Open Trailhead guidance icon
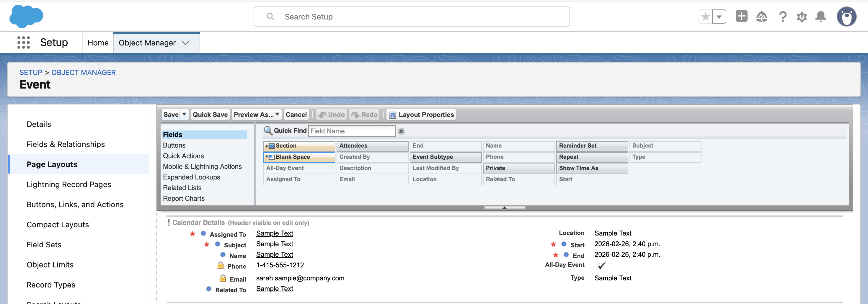Image resolution: width=868 pixels, height=304 pixels. [761, 17]
